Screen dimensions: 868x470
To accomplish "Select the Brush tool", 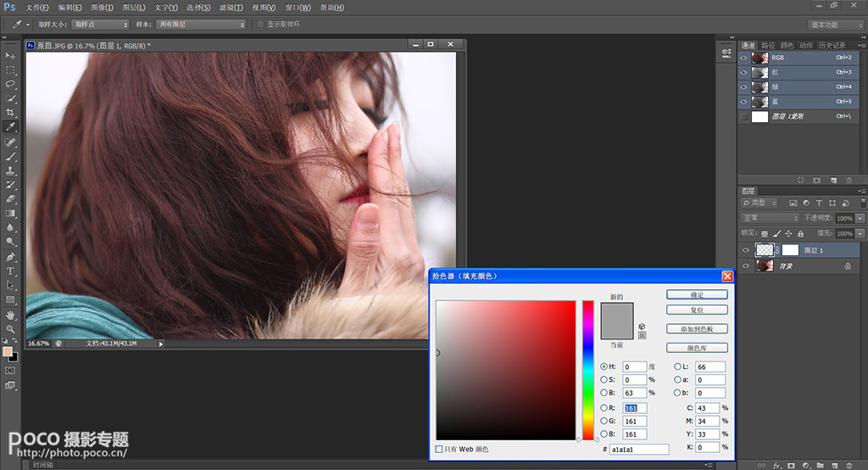I will 10,157.
